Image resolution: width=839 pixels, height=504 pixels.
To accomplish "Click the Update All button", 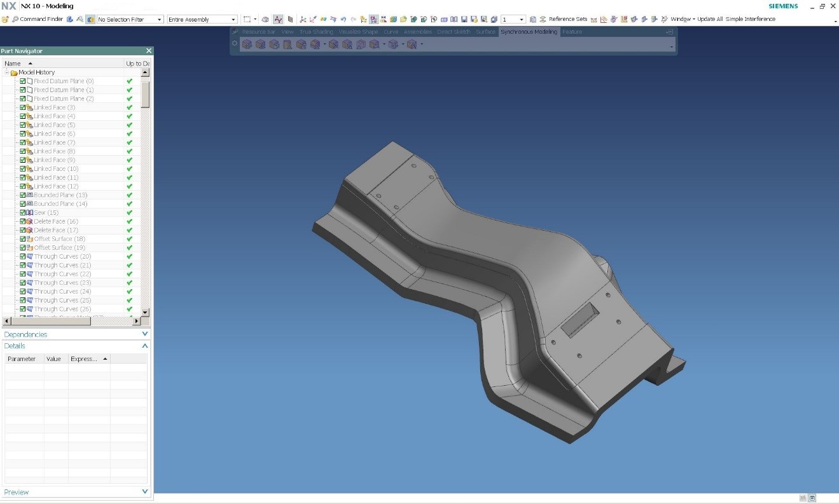I will (710, 19).
